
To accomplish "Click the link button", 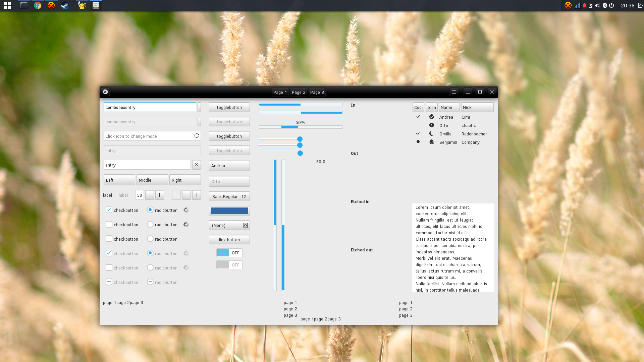I will click(229, 240).
